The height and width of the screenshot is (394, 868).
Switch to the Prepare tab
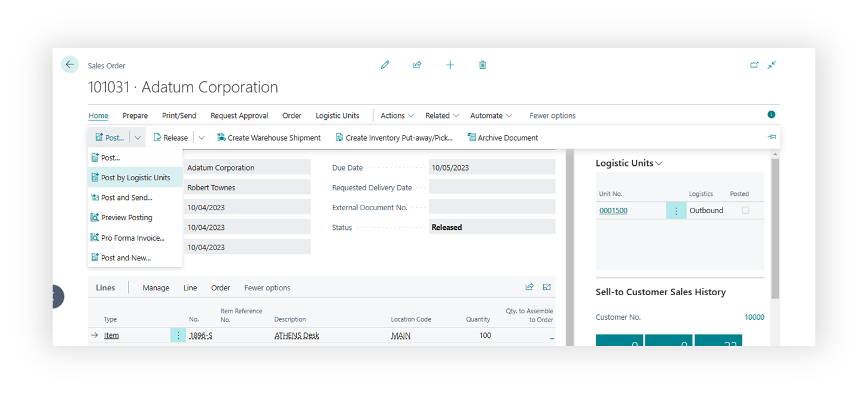(x=135, y=116)
